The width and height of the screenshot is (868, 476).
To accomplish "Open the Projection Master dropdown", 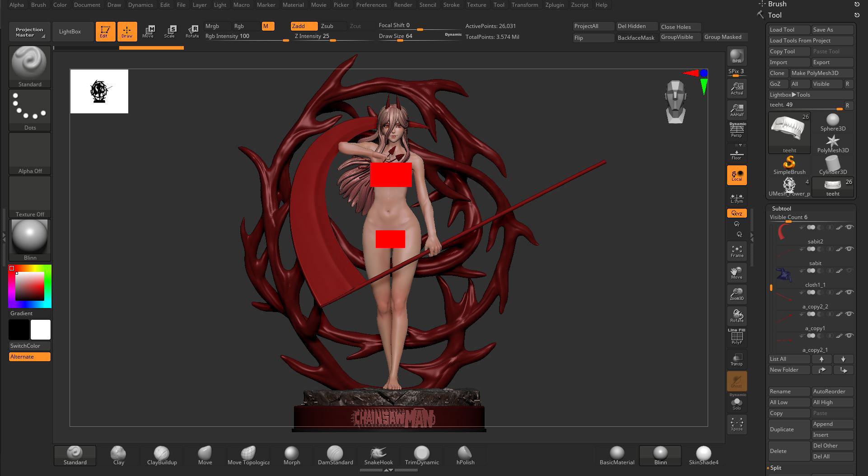I will tap(29, 32).
